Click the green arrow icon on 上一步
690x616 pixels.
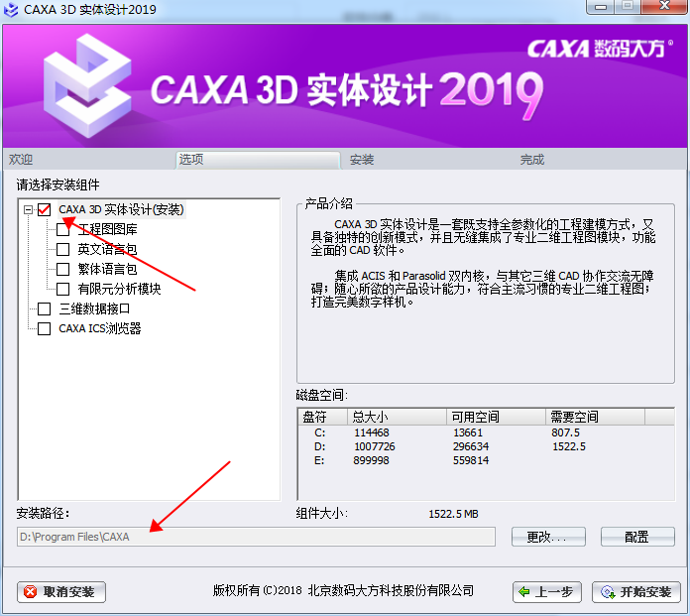coord(524,592)
